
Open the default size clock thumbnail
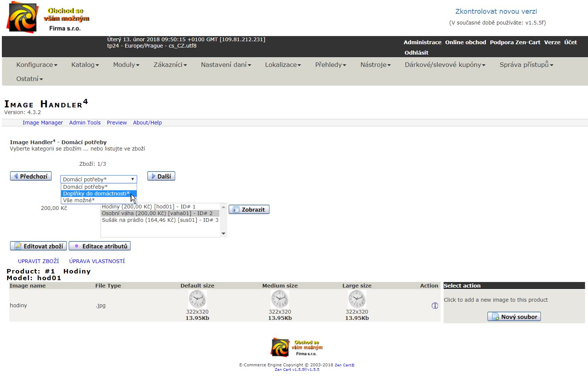click(x=197, y=299)
